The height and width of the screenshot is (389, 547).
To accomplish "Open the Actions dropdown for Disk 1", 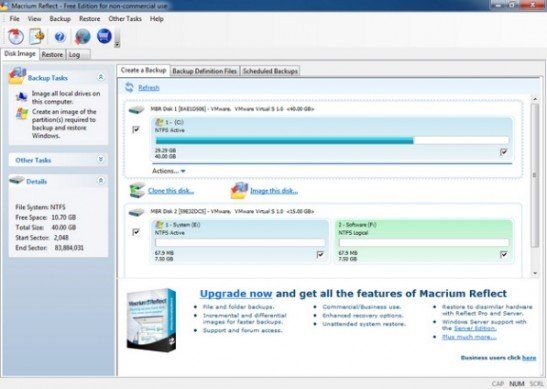I will (169, 171).
